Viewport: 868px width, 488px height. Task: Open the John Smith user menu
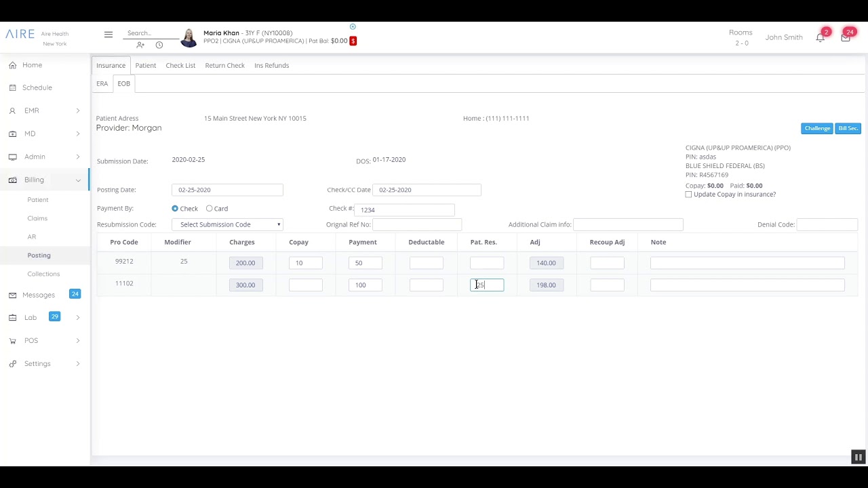pos(784,37)
